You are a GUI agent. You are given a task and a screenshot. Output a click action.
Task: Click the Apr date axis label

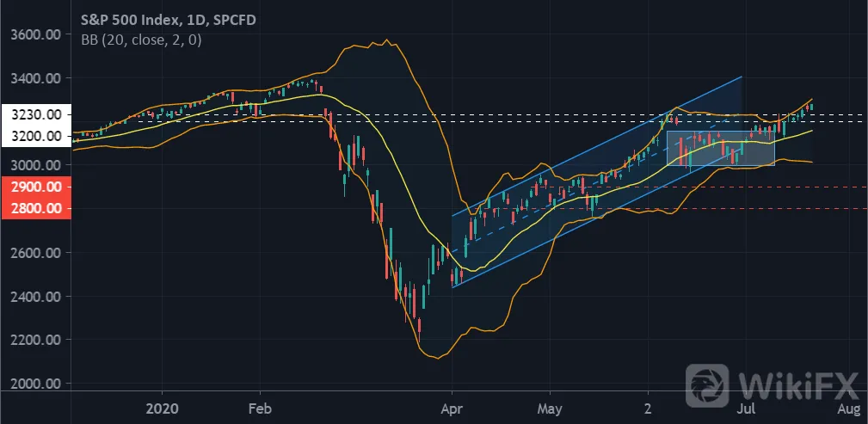pos(452,409)
